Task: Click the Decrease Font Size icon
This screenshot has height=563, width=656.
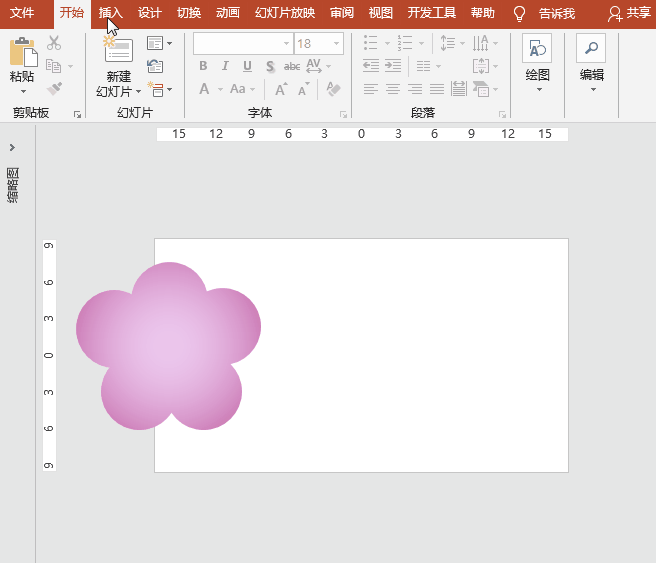Action: pyautogui.click(x=304, y=89)
